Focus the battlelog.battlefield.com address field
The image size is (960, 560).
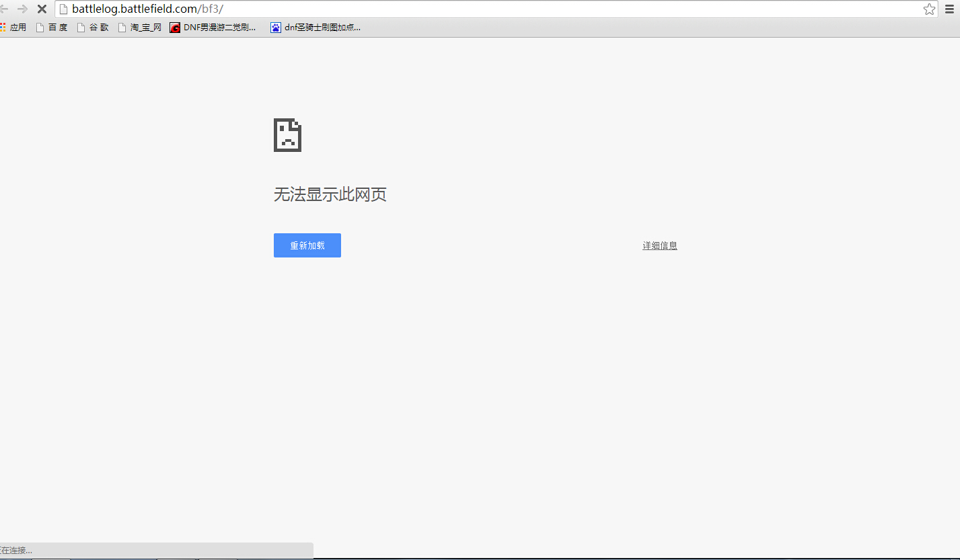click(x=471, y=9)
